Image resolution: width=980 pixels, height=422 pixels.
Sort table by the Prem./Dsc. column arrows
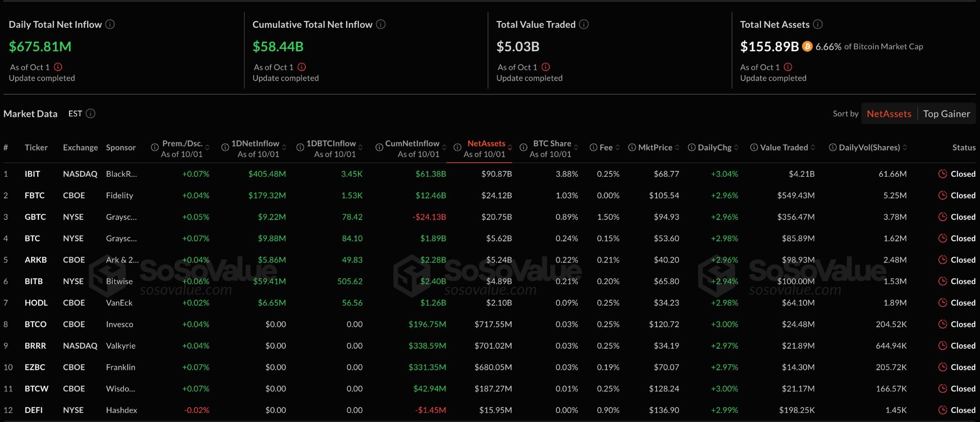point(207,148)
